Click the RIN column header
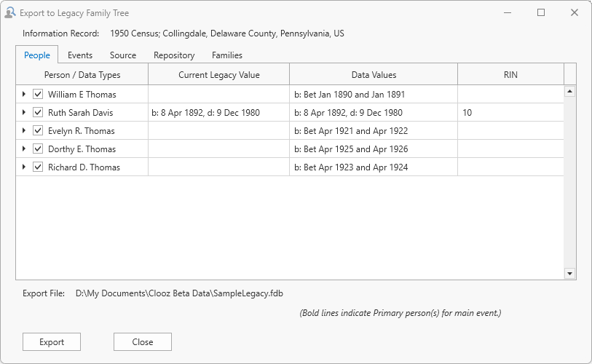 pyautogui.click(x=510, y=75)
